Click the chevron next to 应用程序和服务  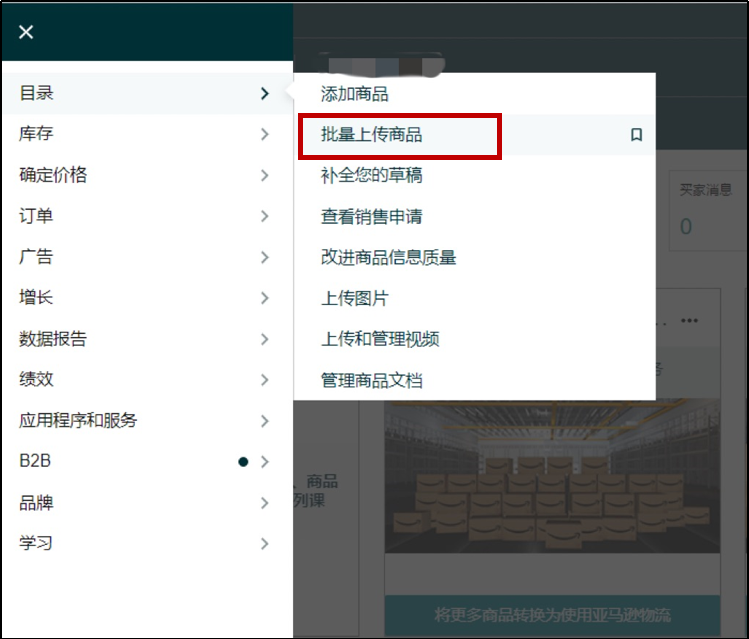(x=264, y=421)
